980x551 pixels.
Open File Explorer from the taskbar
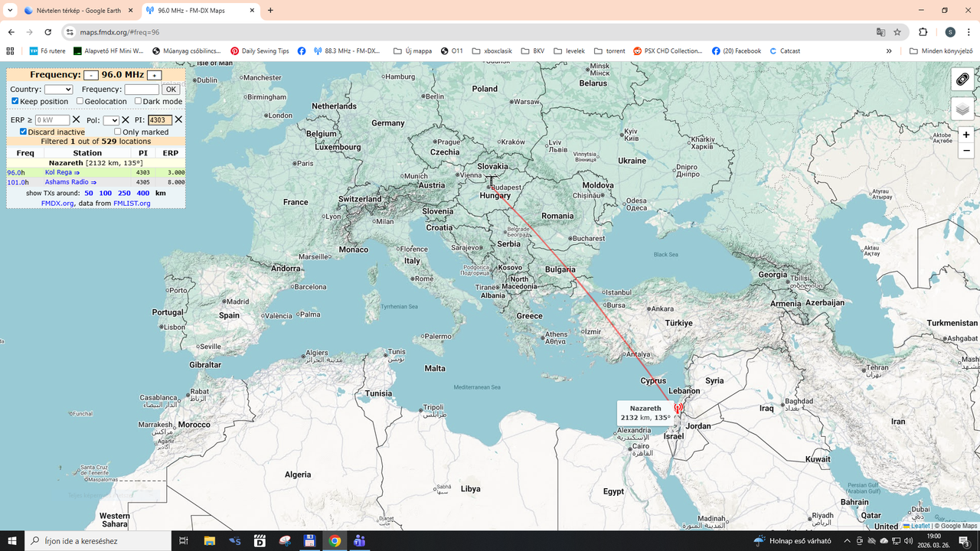point(209,540)
